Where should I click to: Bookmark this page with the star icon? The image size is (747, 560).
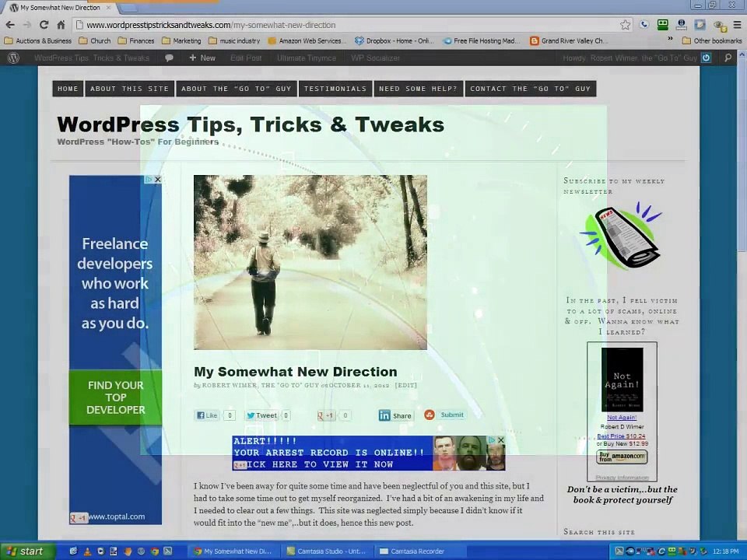[625, 25]
